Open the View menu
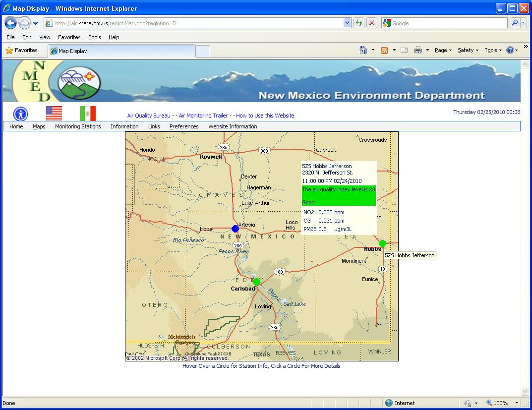532x410 pixels. [x=44, y=37]
